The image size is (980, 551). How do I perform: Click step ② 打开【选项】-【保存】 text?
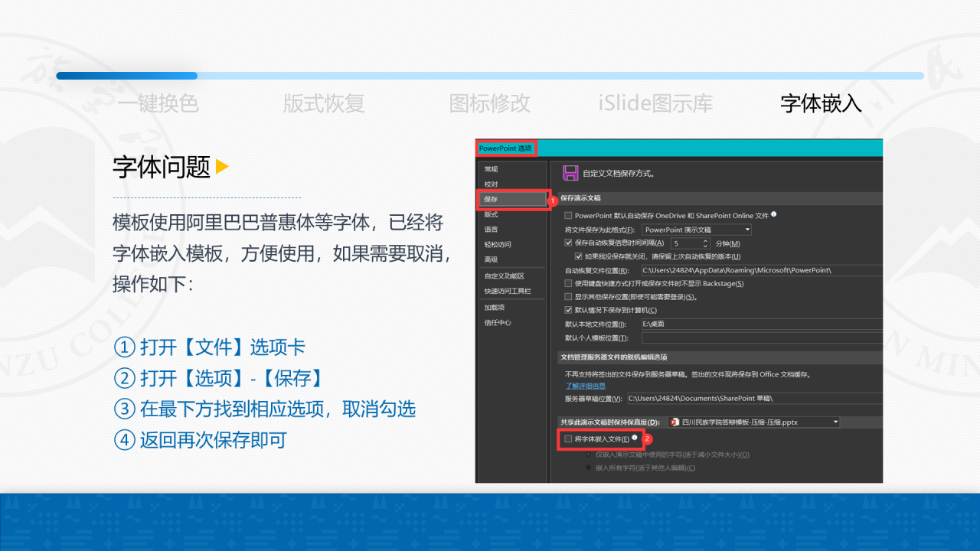tap(218, 378)
